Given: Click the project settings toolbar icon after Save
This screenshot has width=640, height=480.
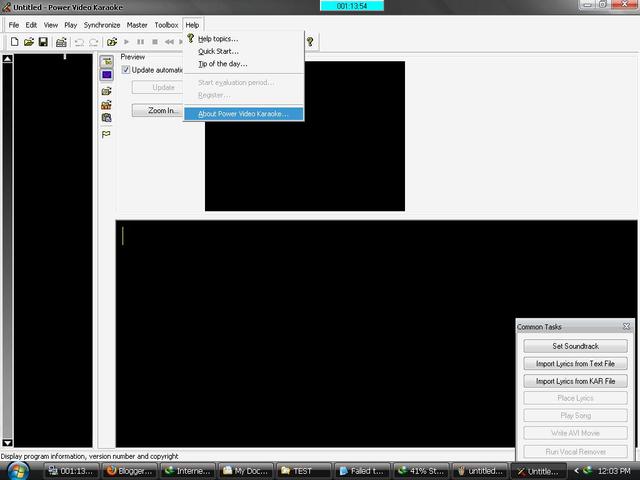Looking at the screenshot, I should pos(61,42).
